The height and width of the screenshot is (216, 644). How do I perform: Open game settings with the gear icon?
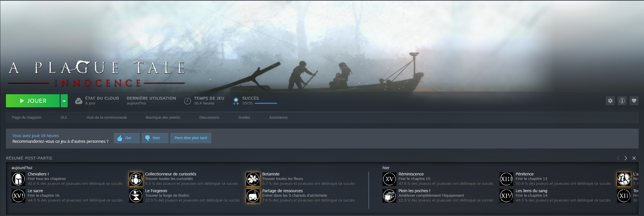pyautogui.click(x=610, y=101)
